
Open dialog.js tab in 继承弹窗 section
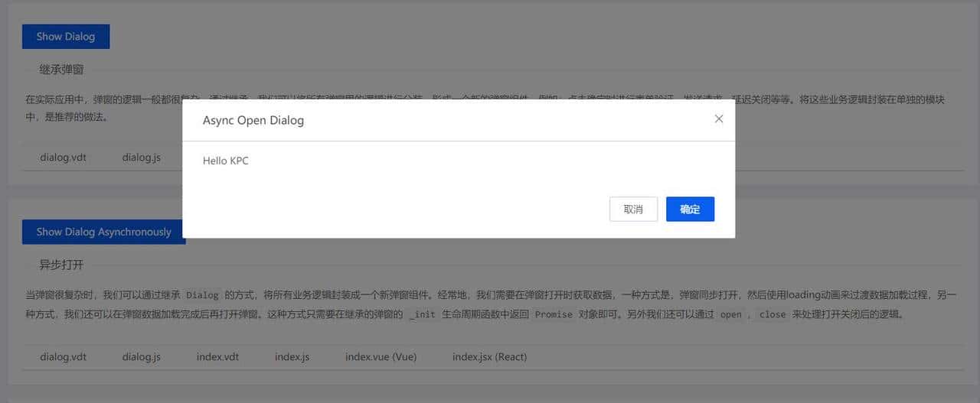[x=141, y=158]
